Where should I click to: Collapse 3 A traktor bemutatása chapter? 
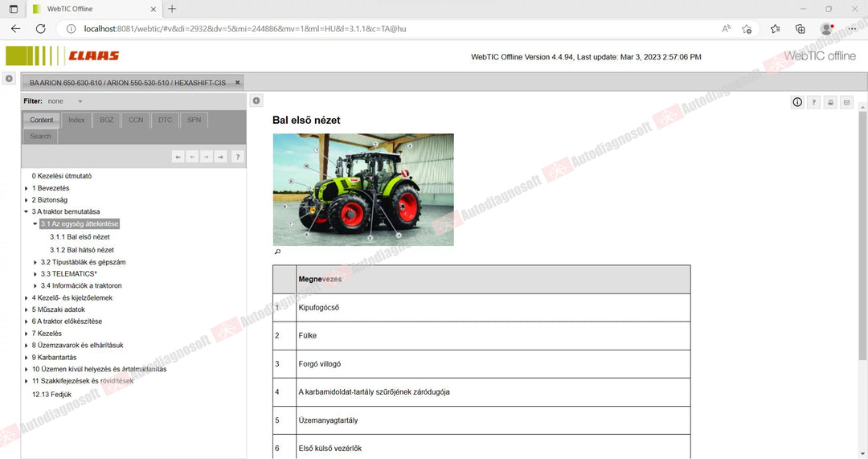click(26, 211)
